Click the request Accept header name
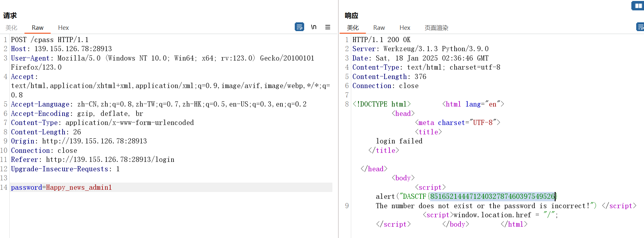The height and width of the screenshot is (238, 644). pos(22,77)
